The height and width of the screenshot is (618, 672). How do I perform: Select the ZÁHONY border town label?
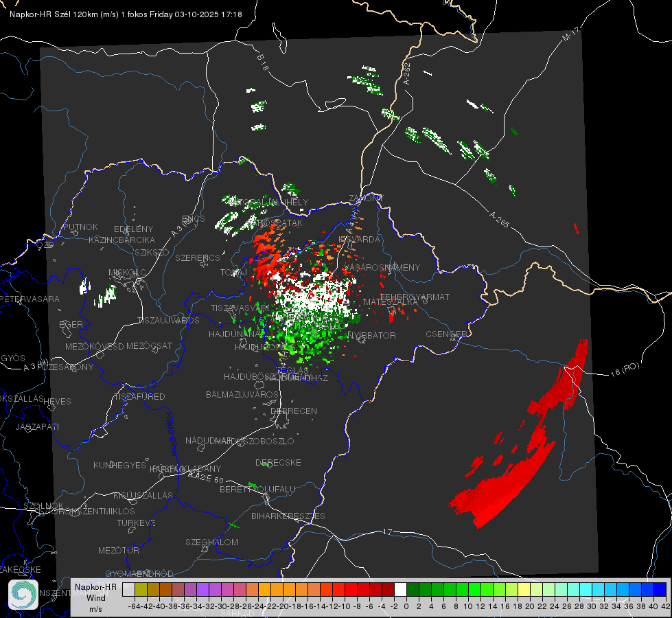pyautogui.click(x=366, y=198)
